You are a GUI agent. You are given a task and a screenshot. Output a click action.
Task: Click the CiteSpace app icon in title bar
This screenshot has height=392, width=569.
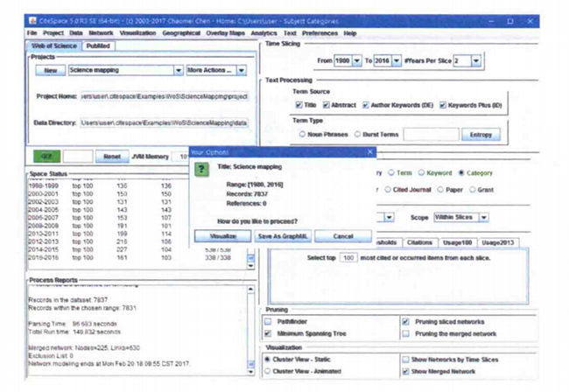pyautogui.click(x=33, y=19)
